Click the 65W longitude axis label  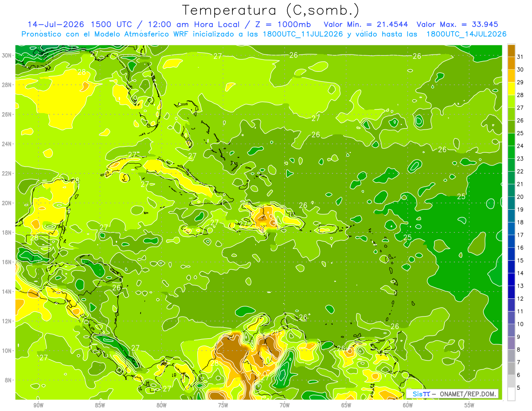click(x=346, y=405)
